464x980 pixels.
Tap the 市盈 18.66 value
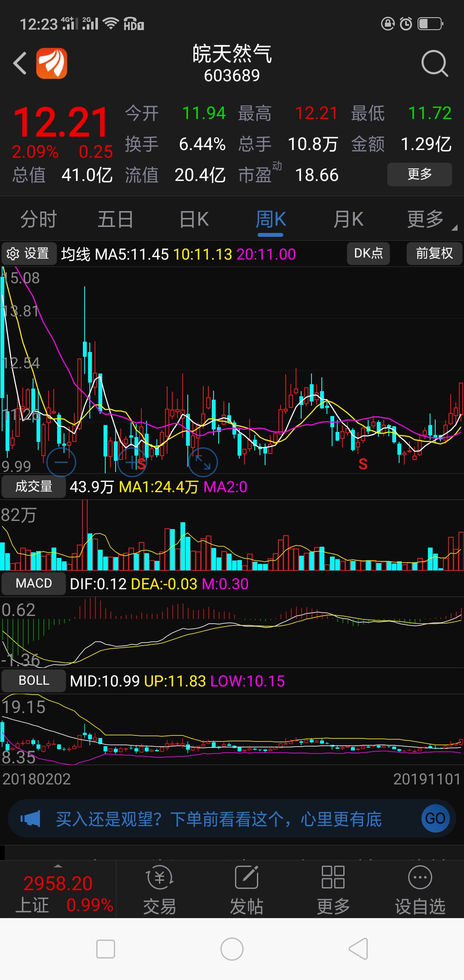pos(317,175)
